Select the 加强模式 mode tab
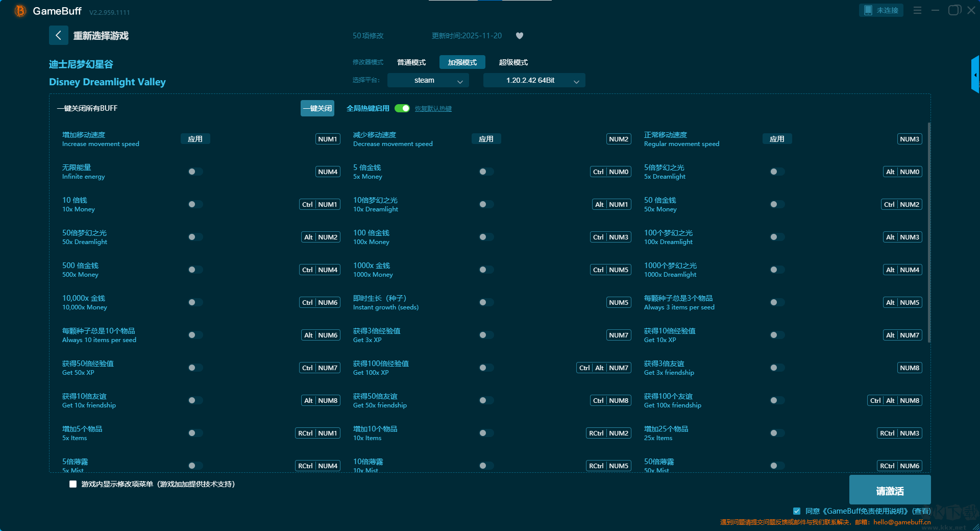Image resolution: width=980 pixels, height=531 pixels. 462,62
